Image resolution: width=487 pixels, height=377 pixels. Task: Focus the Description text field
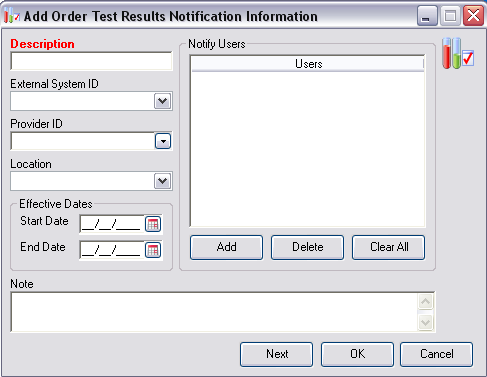pyautogui.click(x=91, y=61)
